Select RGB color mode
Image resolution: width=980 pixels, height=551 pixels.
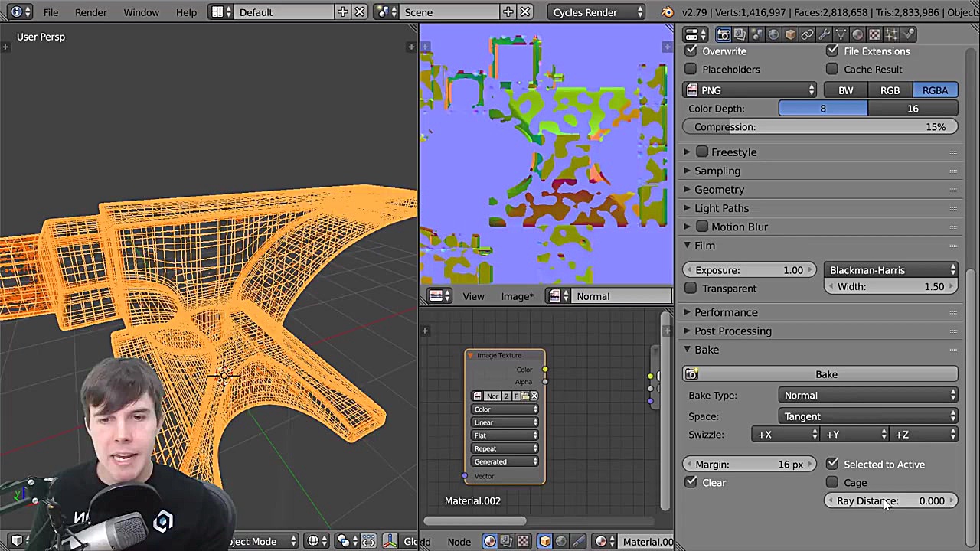point(890,90)
